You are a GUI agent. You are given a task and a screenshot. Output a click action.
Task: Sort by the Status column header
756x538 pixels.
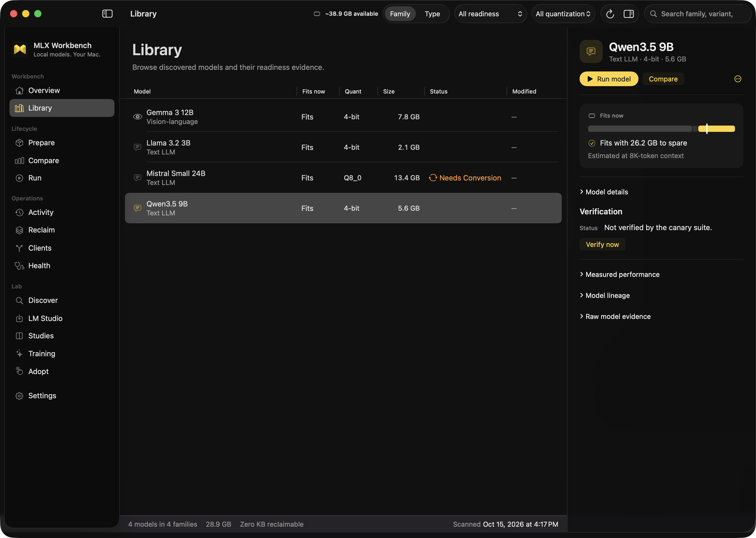tap(438, 91)
